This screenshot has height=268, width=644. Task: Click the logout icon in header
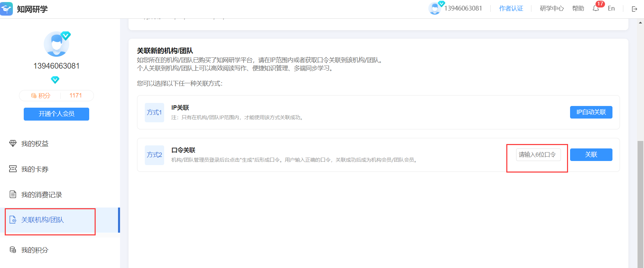635,9
